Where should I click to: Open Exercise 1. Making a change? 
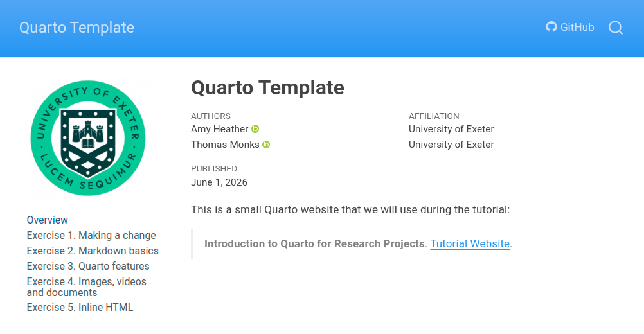coord(91,236)
